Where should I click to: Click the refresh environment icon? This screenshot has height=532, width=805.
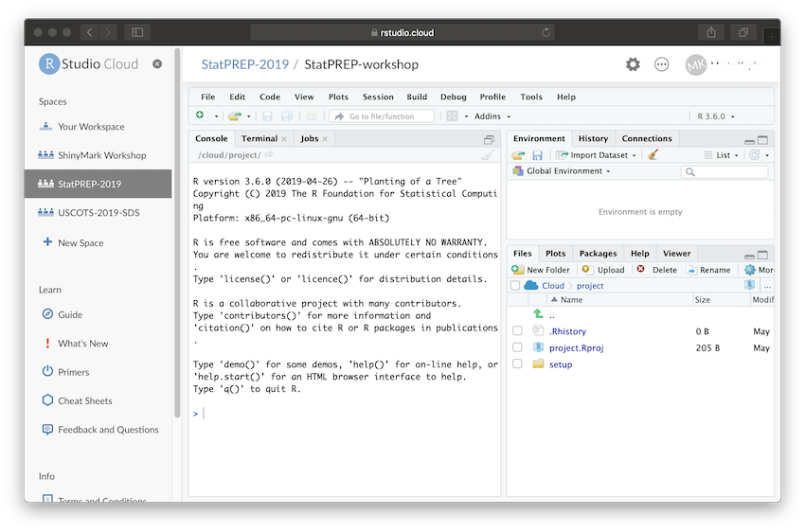click(x=754, y=155)
